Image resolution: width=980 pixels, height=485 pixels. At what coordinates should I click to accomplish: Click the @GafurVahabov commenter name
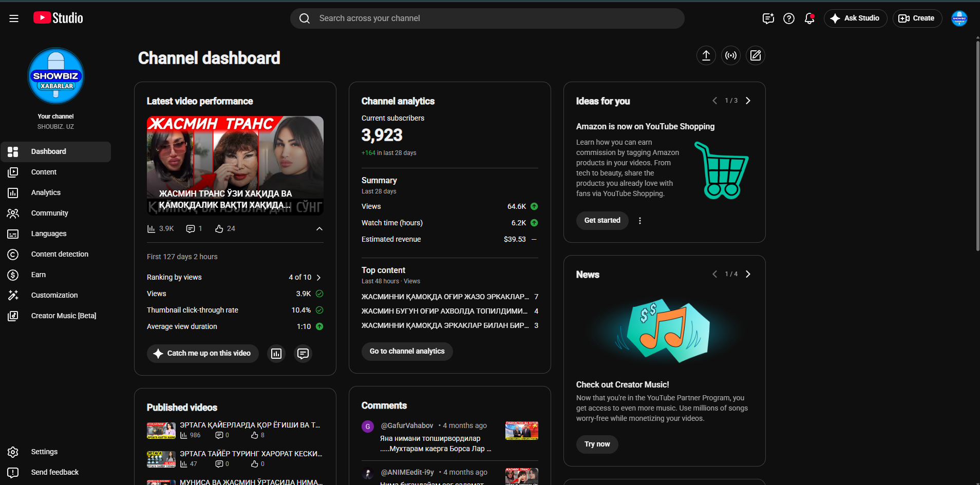[407, 426]
